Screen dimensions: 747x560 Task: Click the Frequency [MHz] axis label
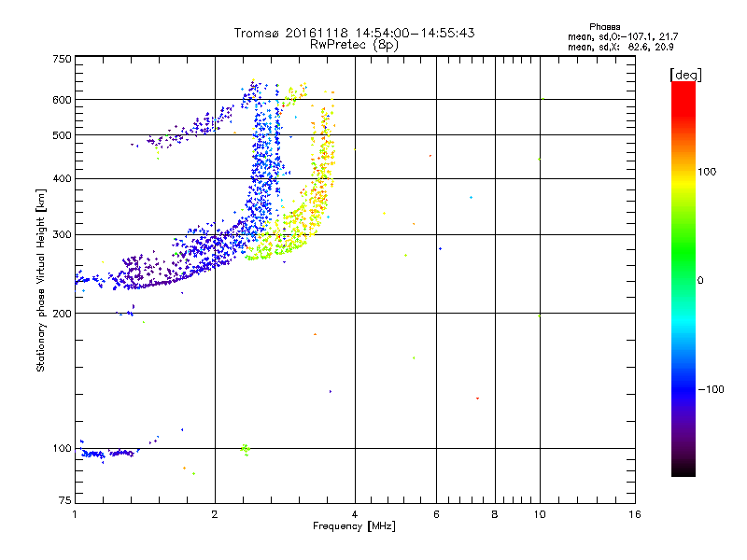[354, 528]
